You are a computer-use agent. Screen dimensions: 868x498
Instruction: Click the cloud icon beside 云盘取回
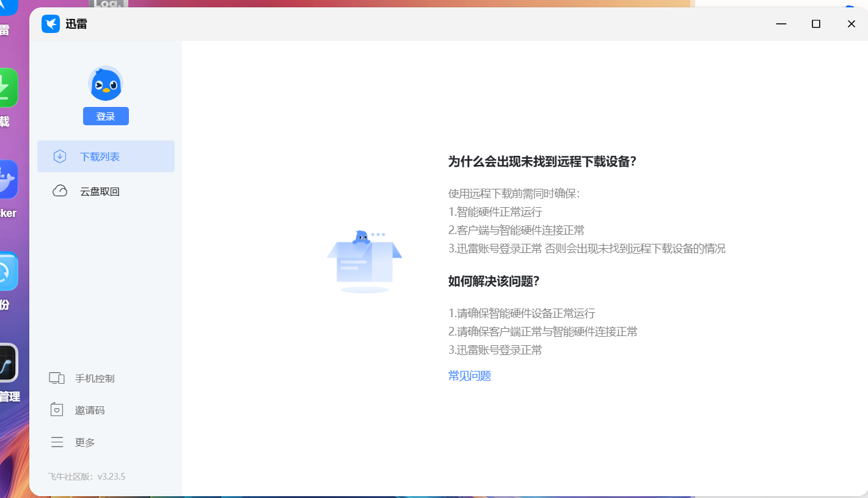tap(60, 191)
